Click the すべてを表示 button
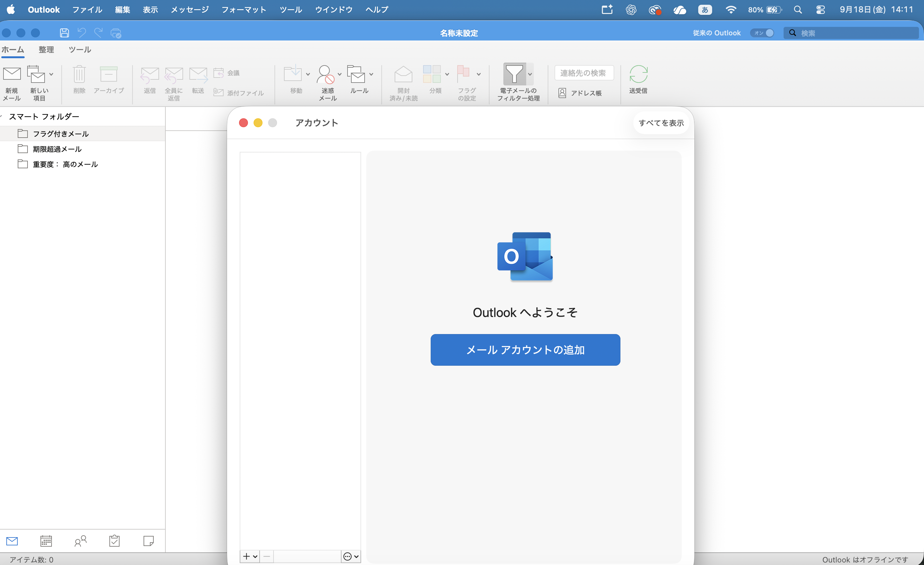 [661, 123]
